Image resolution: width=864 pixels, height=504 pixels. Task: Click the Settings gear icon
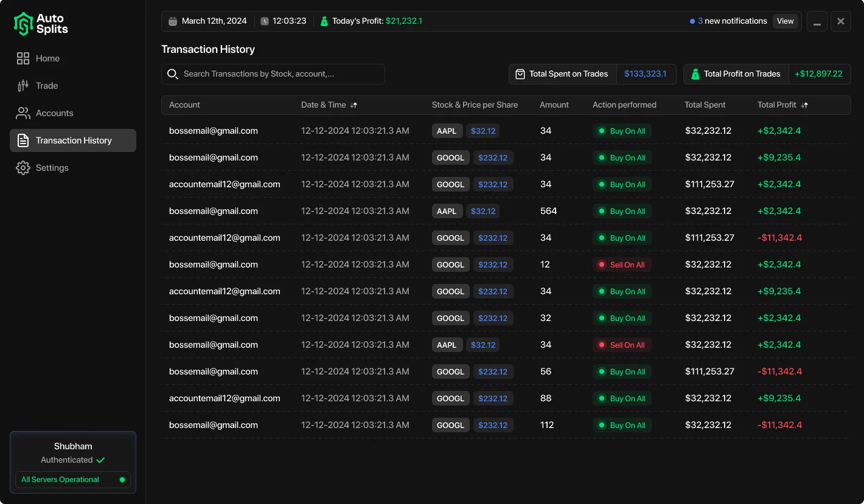(x=23, y=168)
